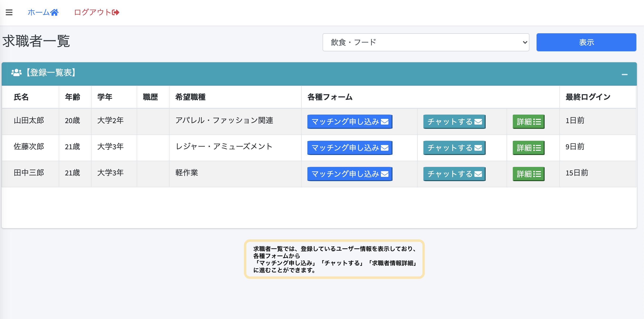The height and width of the screenshot is (319, 644).
Task: Click the people icon in the 登録一覧表 header
Action: pos(16,73)
